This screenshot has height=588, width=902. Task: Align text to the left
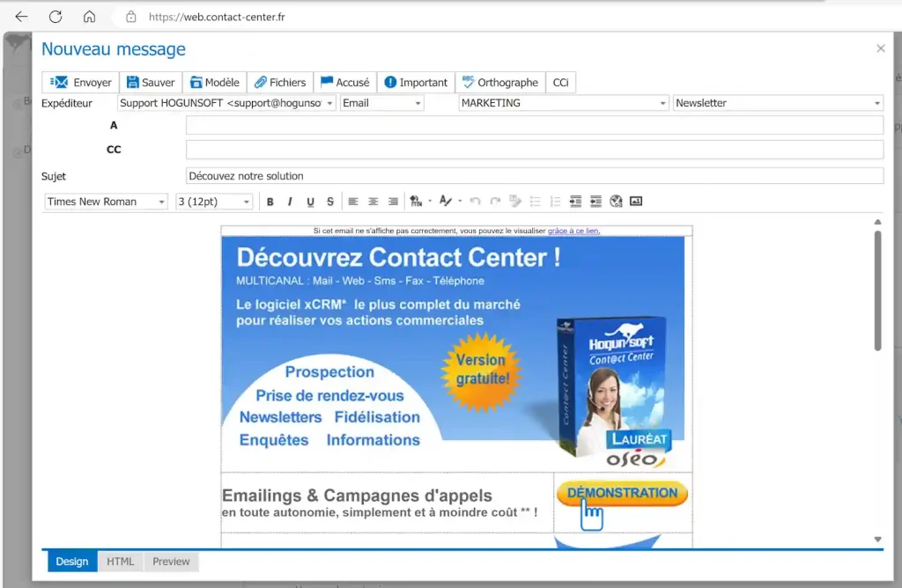click(x=353, y=202)
